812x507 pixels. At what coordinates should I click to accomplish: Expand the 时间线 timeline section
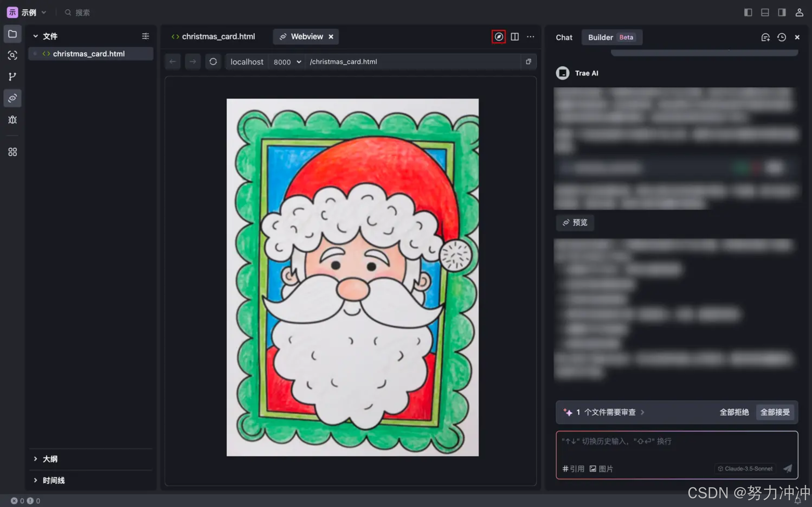53,480
